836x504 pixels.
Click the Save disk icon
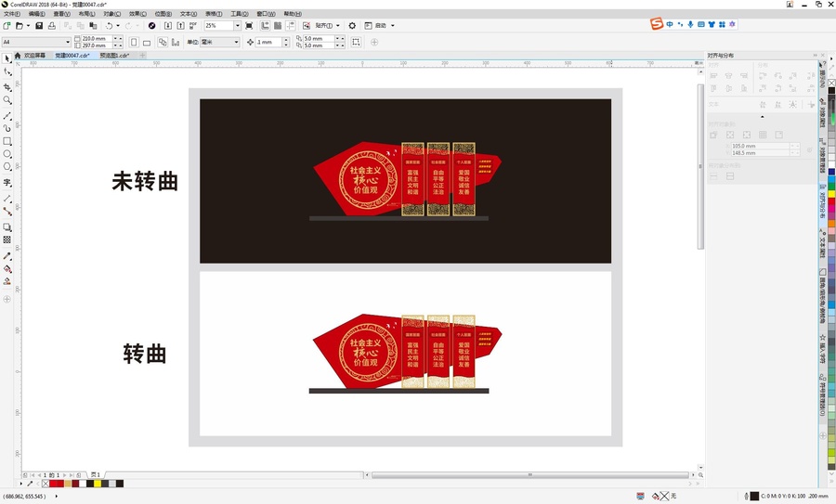click(39, 26)
